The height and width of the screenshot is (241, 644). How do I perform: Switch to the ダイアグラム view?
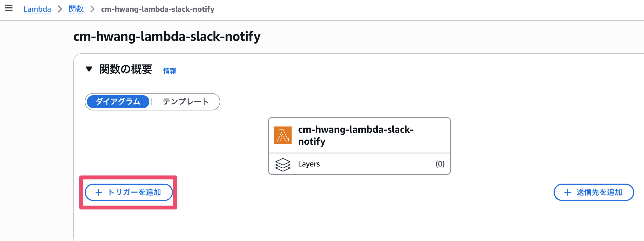pos(118,102)
